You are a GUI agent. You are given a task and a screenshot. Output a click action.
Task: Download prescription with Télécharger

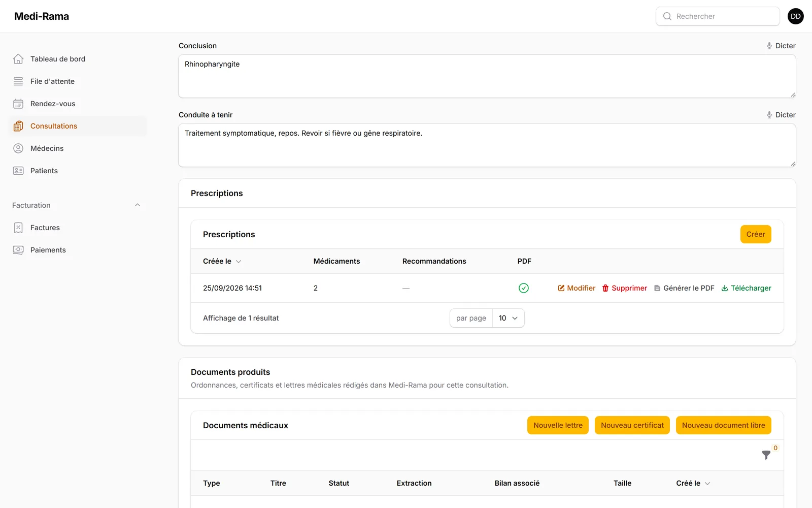click(746, 288)
